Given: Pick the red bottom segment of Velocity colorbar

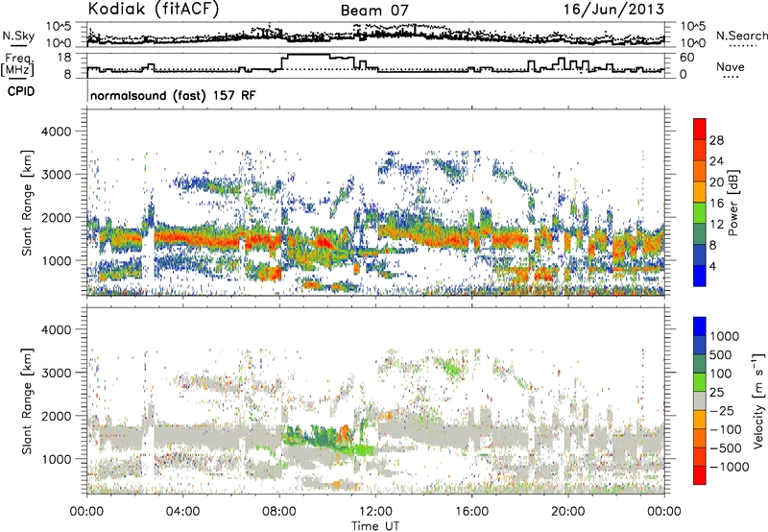Looking at the screenshot, I should point(700,475).
